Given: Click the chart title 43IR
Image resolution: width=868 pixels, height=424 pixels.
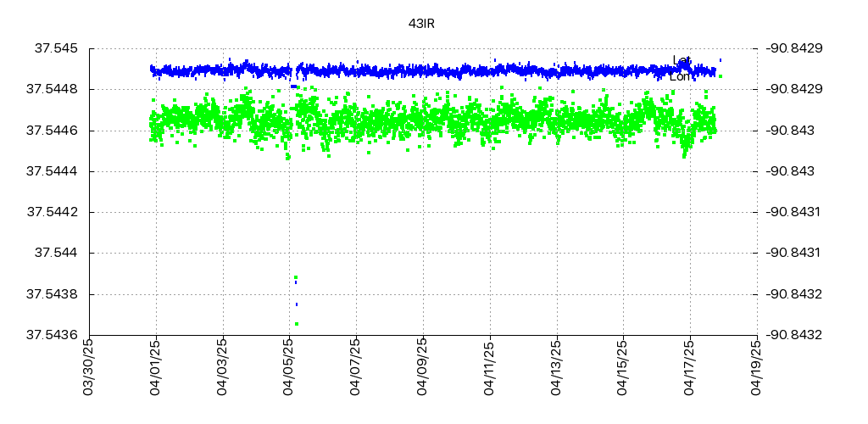Looking at the screenshot, I should point(421,24).
